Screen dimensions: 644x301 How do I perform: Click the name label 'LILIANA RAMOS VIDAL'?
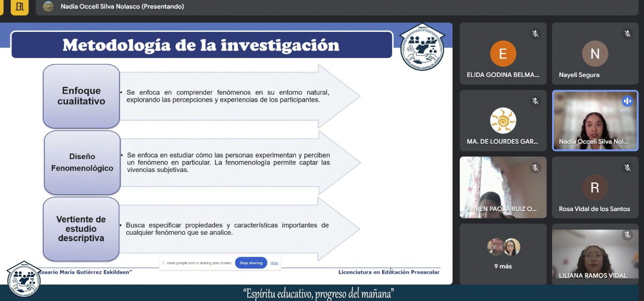[x=593, y=275]
